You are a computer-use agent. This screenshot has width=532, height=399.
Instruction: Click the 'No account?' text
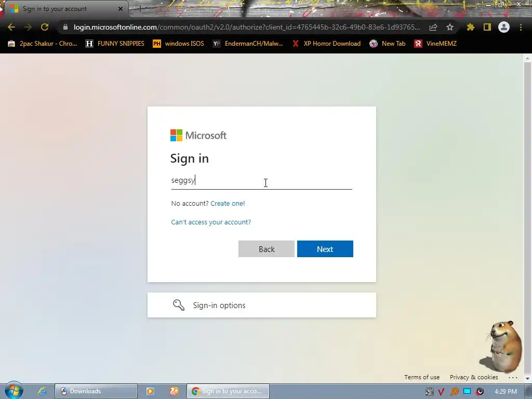pos(190,204)
